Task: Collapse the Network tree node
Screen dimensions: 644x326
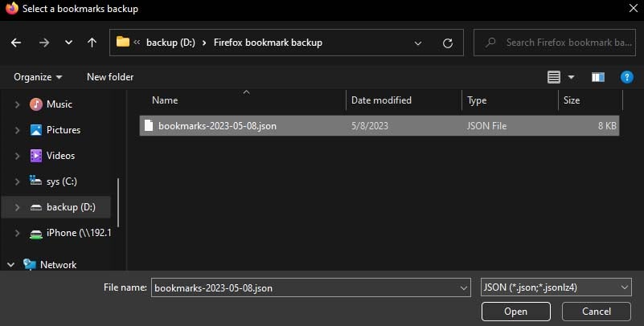Action: (x=11, y=264)
